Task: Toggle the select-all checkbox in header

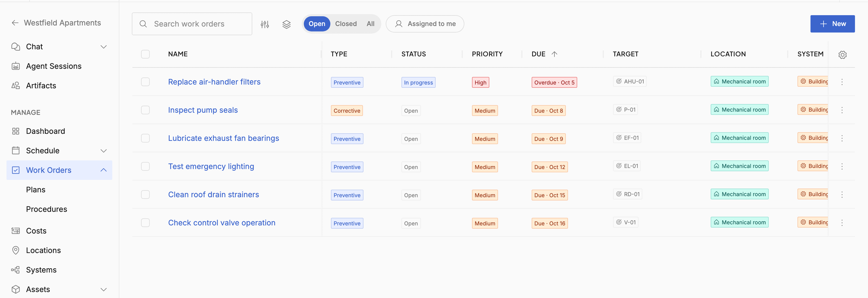Action: (x=145, y=54)
